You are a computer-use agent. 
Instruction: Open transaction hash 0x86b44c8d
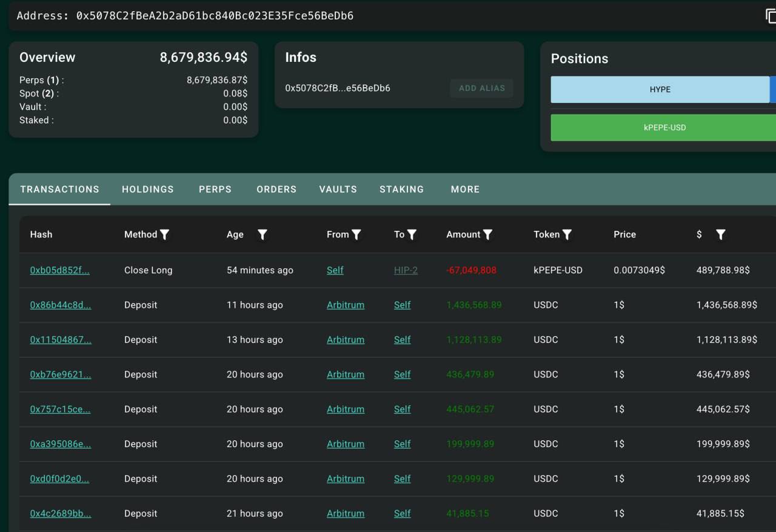click(61, 305)
